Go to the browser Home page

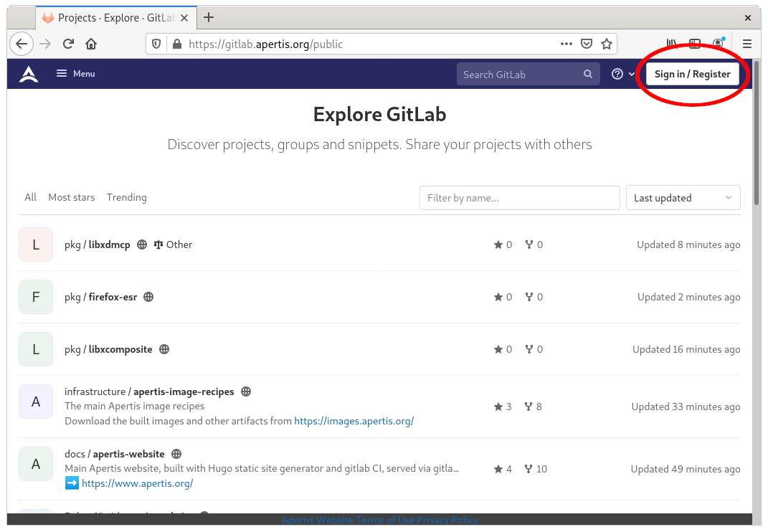click(91, 44)
